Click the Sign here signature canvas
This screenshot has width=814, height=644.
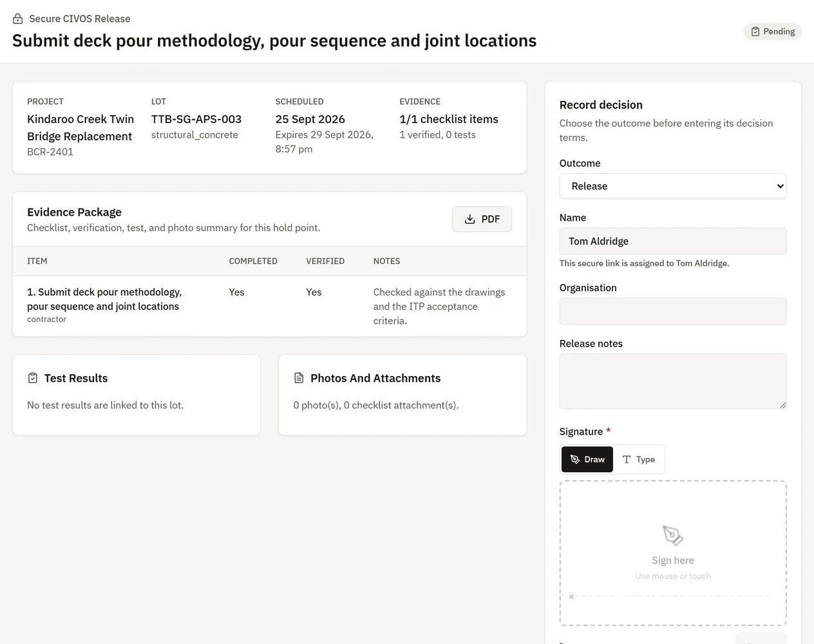tap(673, 553)
